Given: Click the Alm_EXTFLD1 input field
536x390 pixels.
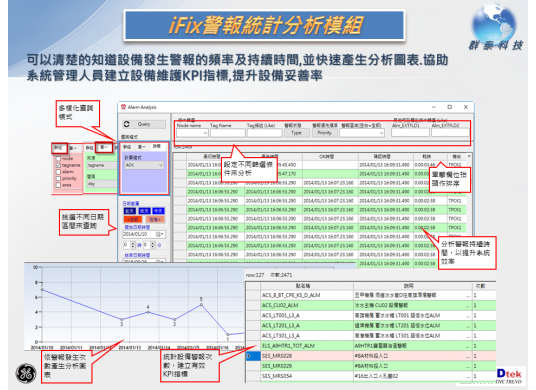Looking at the screenshot, I should click(x=410, y=133).
